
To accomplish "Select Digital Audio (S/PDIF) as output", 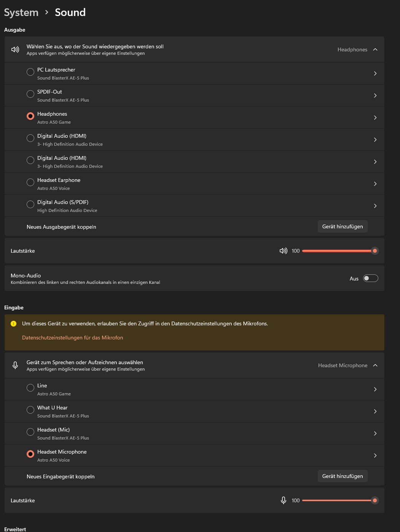I will 30,205.
